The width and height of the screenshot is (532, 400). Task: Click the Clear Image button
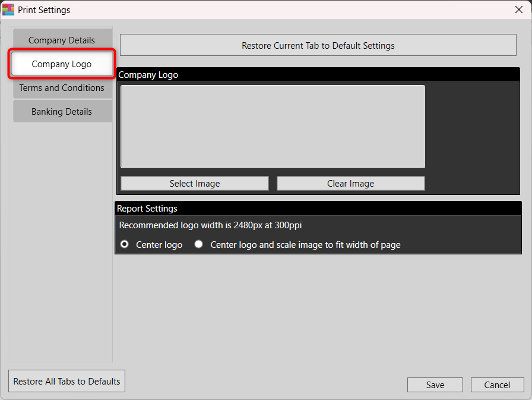click(350, 184)
